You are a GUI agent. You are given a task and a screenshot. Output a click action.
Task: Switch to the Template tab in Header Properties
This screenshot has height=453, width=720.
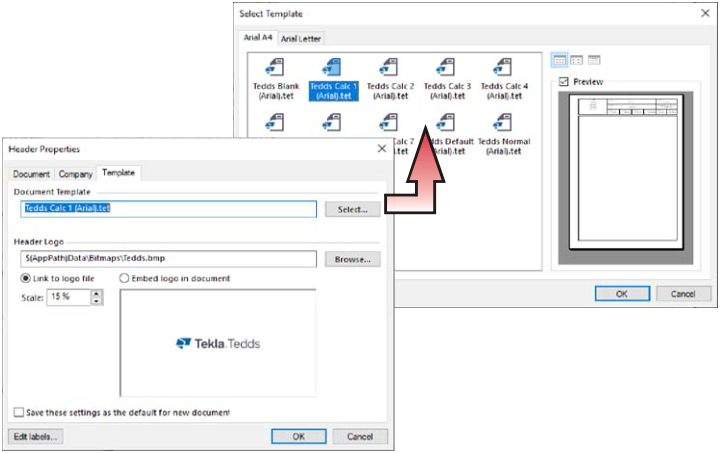coord(118,173)
